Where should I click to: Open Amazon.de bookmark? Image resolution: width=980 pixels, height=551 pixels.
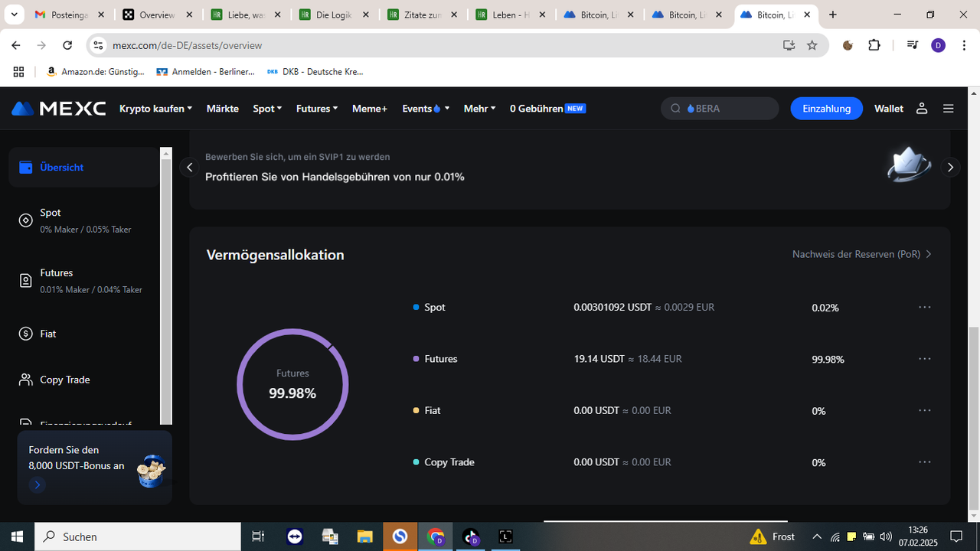coord(96,71)
